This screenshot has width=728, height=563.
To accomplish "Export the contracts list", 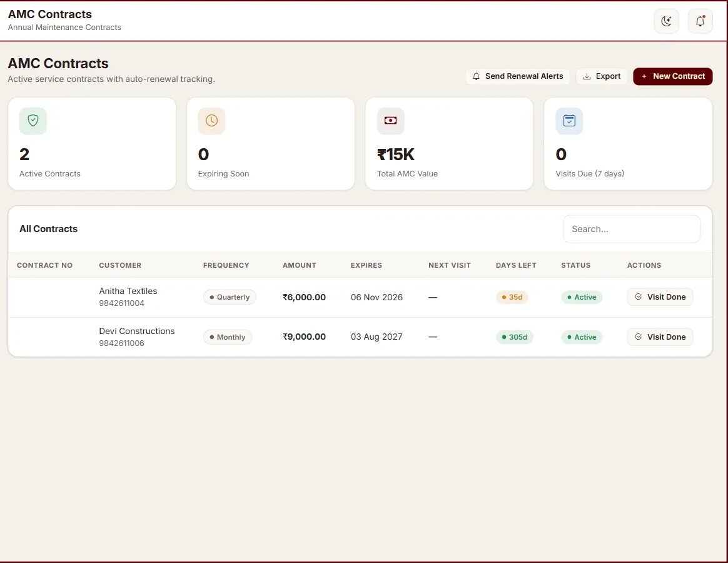I will 602,76.
